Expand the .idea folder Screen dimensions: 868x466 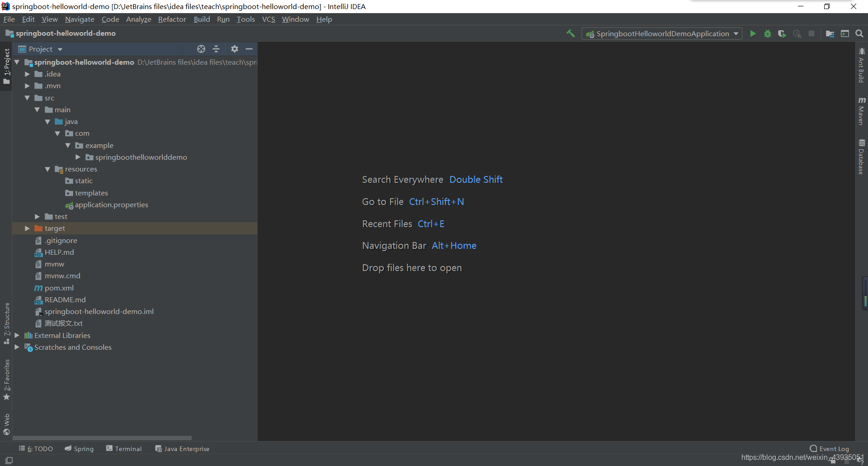[27, 74]
